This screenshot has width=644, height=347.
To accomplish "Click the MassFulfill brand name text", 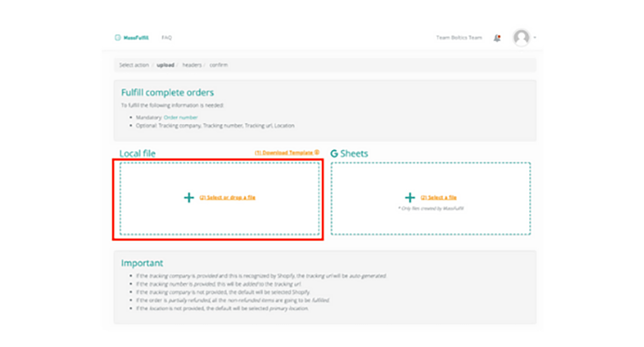I will pos(136,38).
